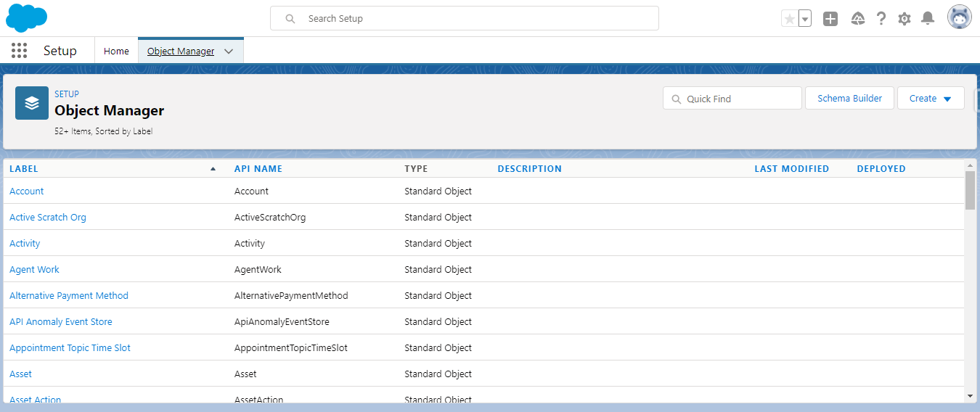980x412 pixels.
Task: Click the AppointmentTopicTimeSlot API name cell
Action: pyautogui.click(x=291, y=347)
